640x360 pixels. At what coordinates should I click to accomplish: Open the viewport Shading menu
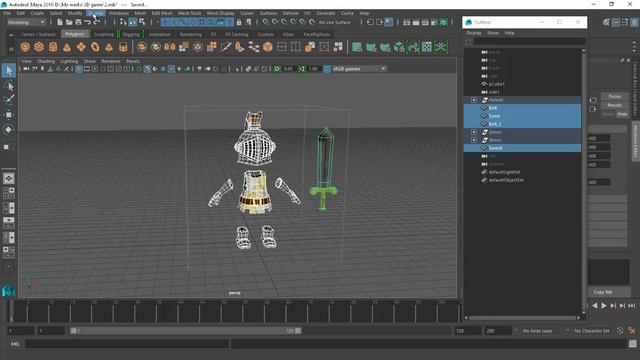tap(46, 61)
